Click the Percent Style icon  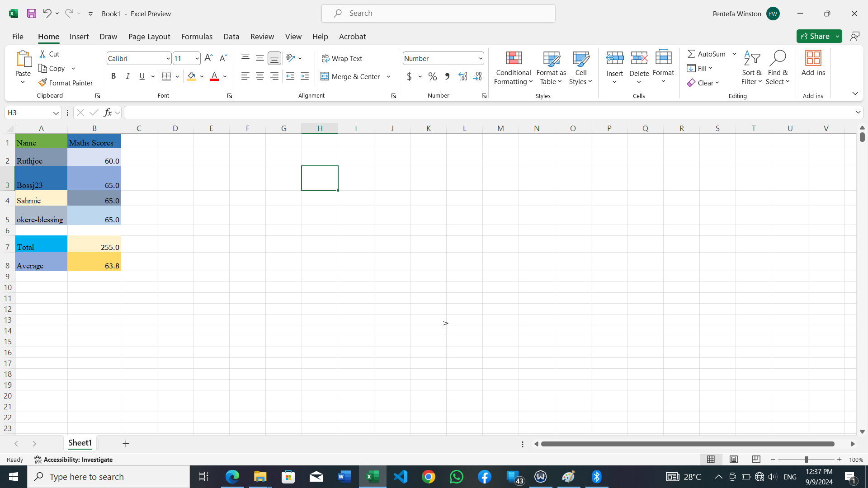(433, 76)
